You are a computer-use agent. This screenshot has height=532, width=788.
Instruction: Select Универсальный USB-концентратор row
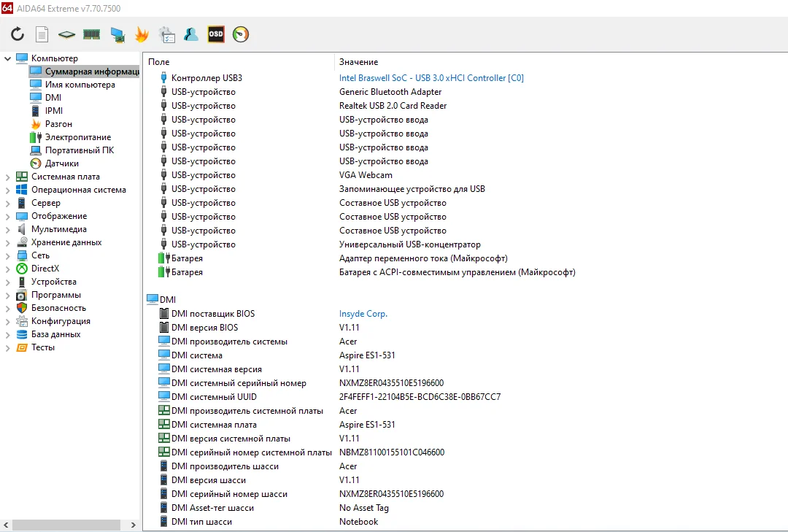(x=466, y=244)
